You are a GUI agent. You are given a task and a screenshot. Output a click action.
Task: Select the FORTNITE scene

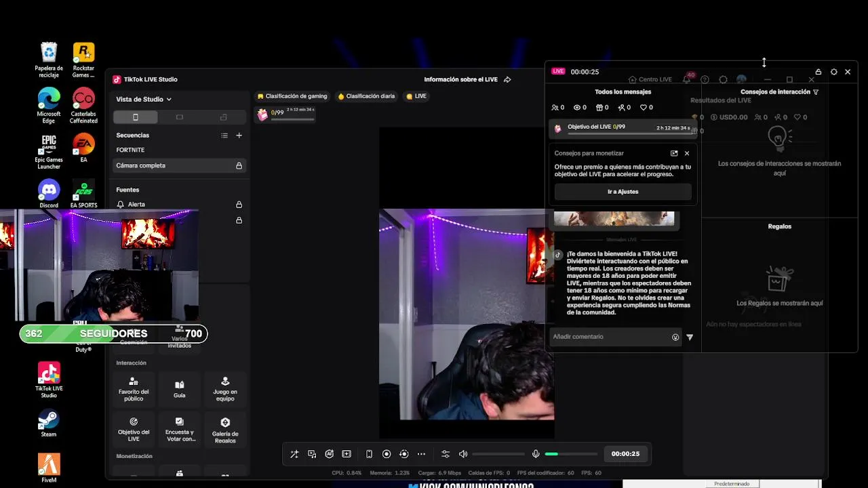pyautogui.click(x=130, y=150)
